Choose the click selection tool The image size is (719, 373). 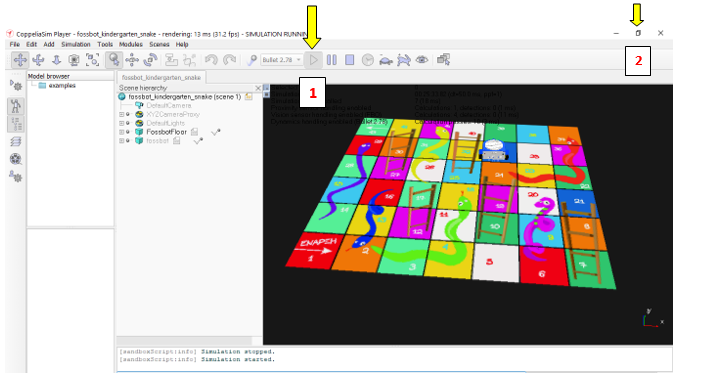coord(114,60)
